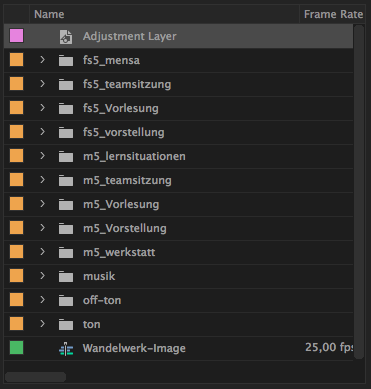
Task: Click the fs5_Vorlesung bin folder icon
Action: (66, 109)
